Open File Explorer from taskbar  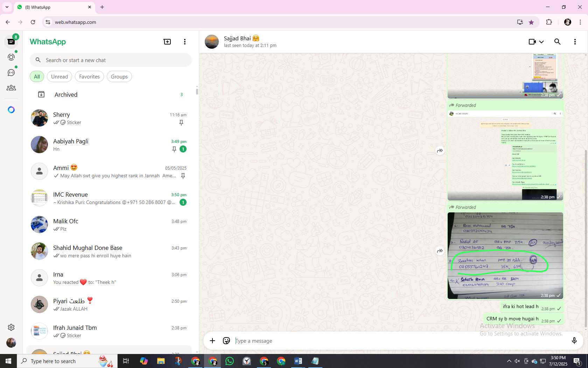(x=161, y=361)
